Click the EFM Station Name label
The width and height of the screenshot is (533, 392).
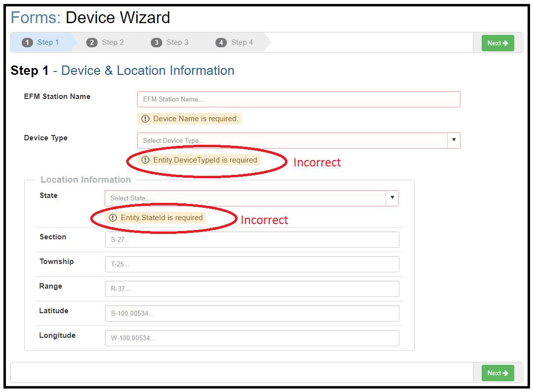pos(57,97)
